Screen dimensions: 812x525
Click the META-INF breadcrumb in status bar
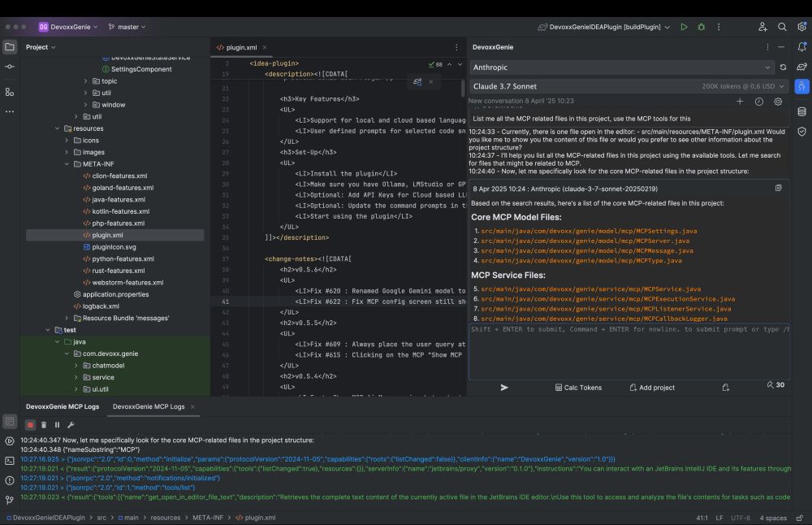tap(208, 518)
